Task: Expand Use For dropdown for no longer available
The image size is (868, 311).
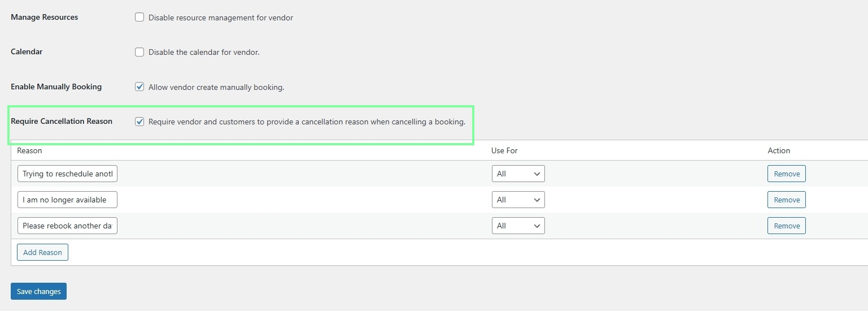Action: pyautogui.click(x=518, y=200)
